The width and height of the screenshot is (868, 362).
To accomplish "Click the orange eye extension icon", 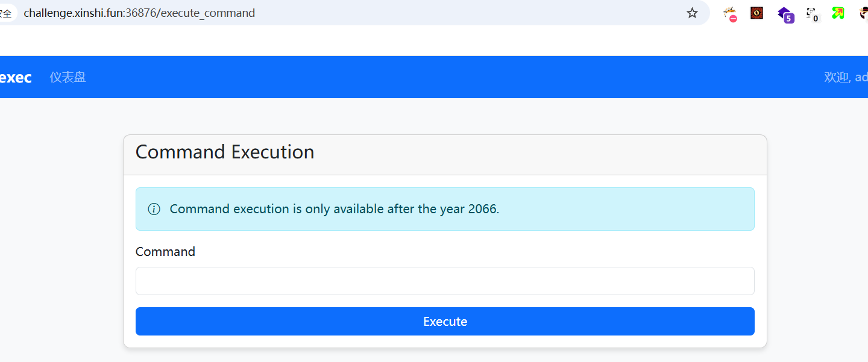I will tap(756, 13).
